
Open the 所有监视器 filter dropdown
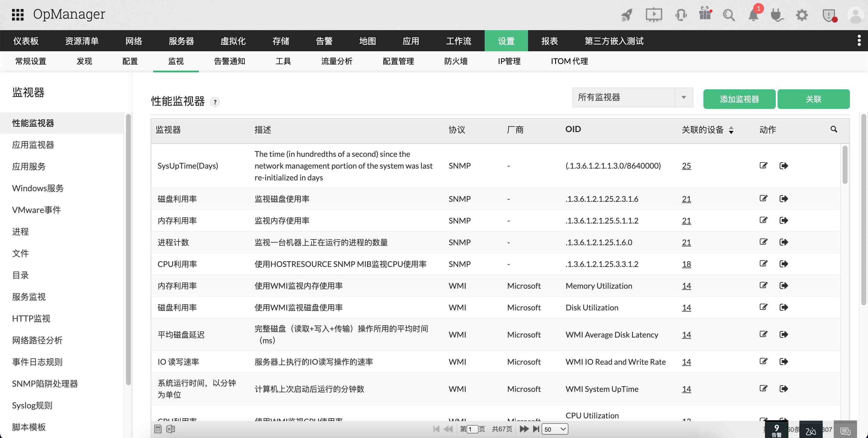tap(633, 97)
